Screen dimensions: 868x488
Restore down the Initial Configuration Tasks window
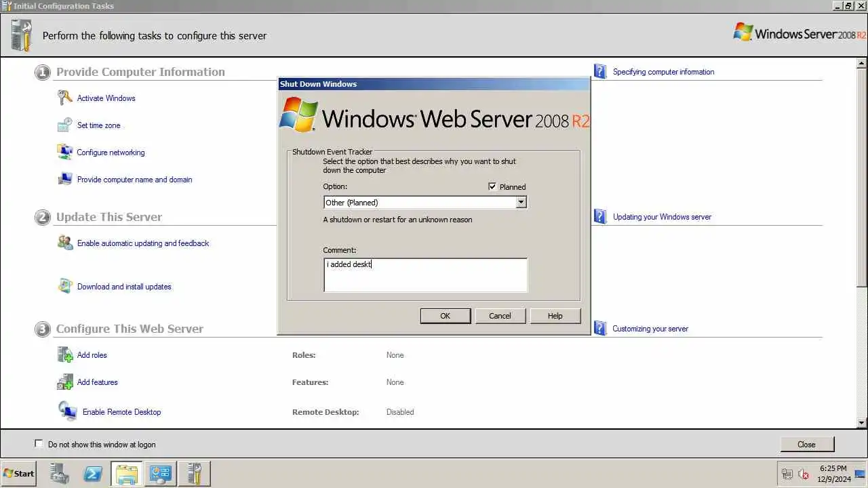[x=848, y=5]
